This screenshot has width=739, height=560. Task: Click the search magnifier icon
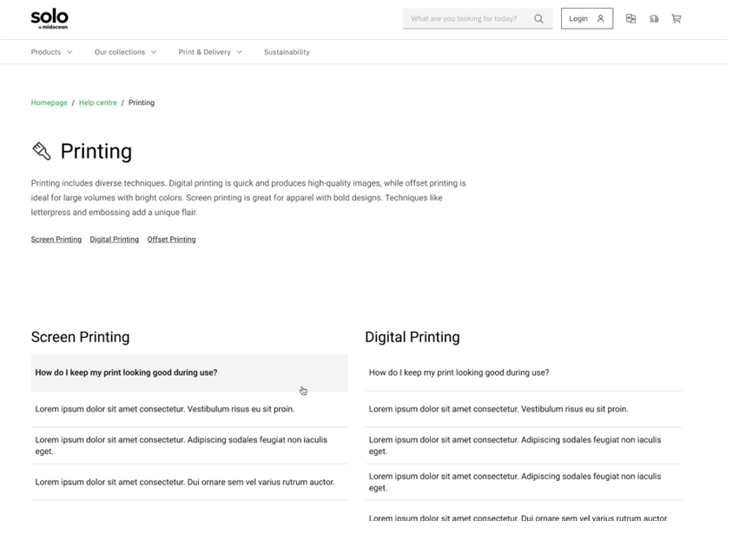pos(538,19)
